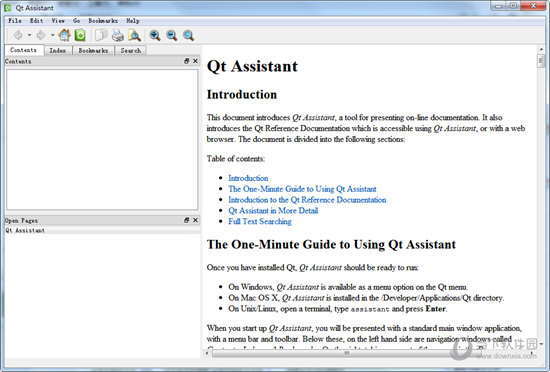Open the Help menu
Screen dimensions: 550x372
(x=133, y=21)
